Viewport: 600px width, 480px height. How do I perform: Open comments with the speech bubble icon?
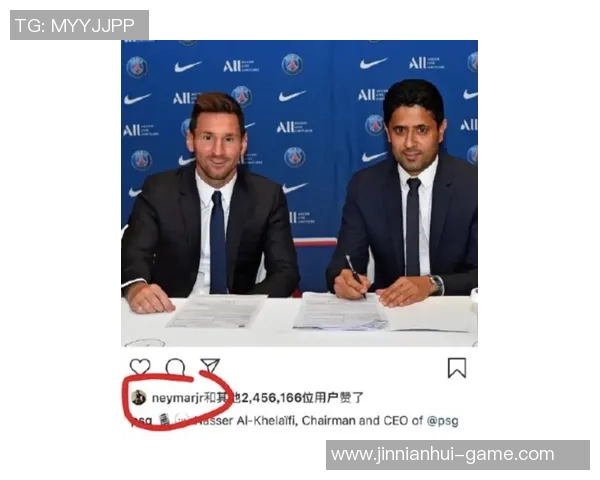175,367
